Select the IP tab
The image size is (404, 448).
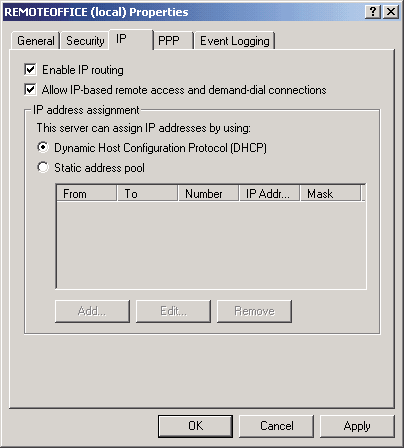131,39
